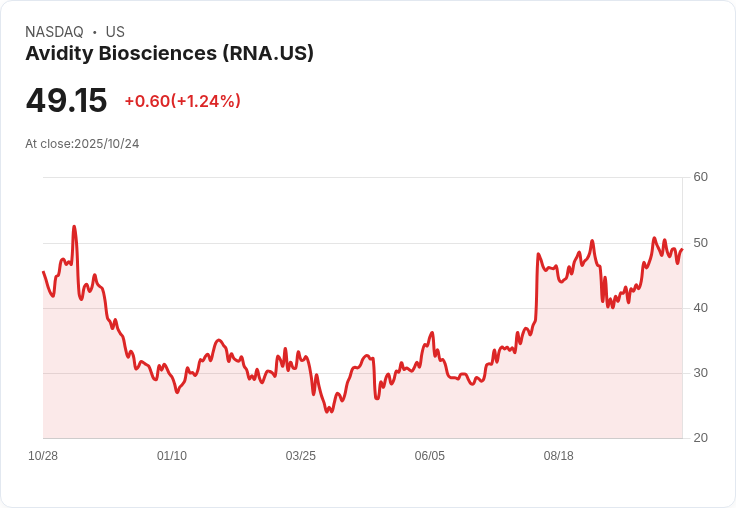Click the 49.15 current price
The height and width of the screenshot is (508, 736).
coord(66,100)
